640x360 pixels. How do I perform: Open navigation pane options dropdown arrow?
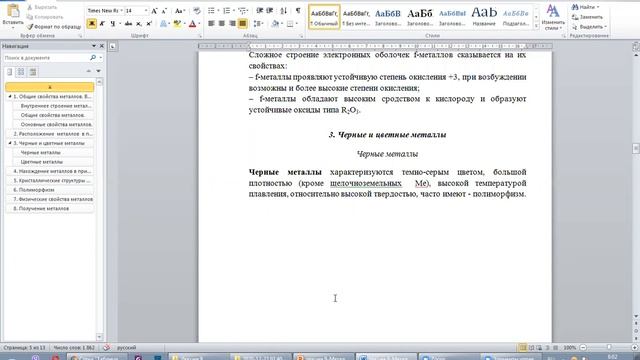(94, 46)
